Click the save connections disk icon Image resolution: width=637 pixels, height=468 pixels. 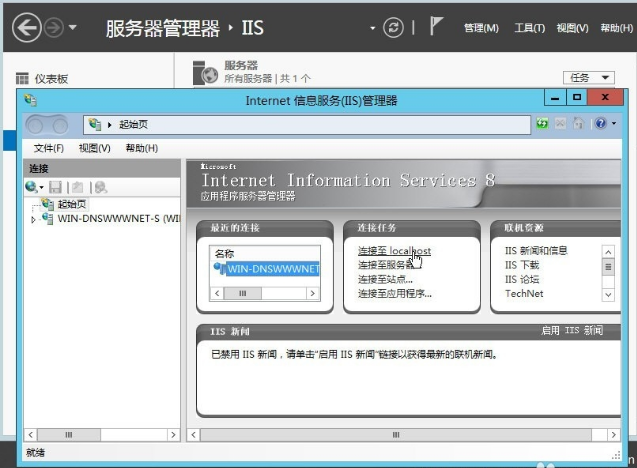[x=55, y=187]
